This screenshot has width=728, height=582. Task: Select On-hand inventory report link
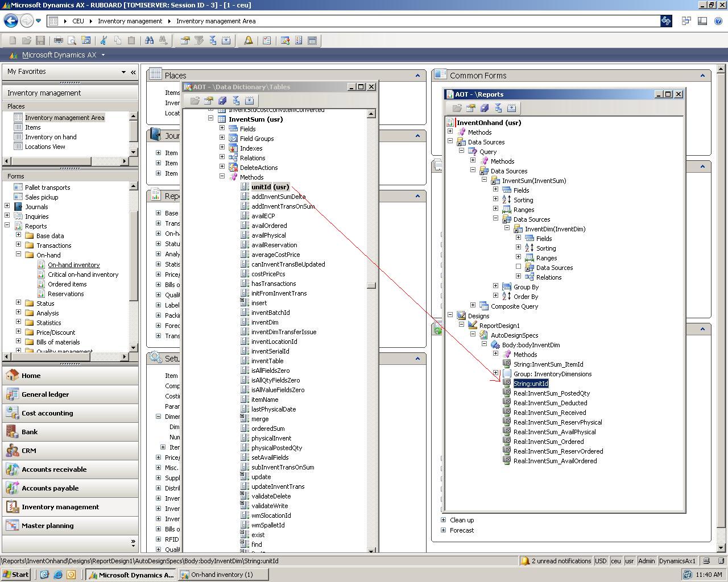[74, 265]
